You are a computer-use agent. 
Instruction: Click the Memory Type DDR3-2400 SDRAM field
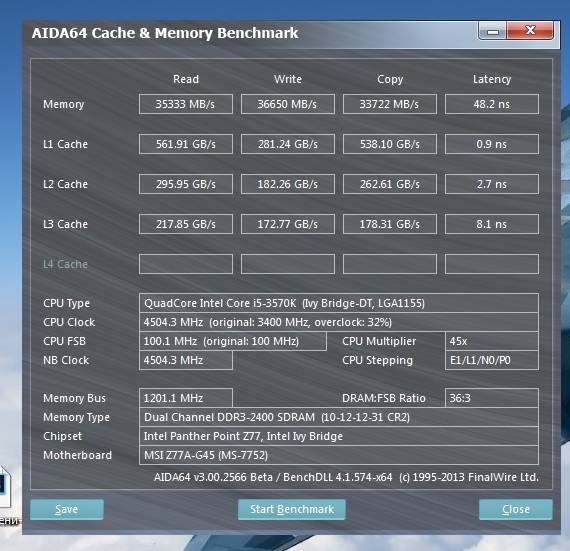click(339, 417)
